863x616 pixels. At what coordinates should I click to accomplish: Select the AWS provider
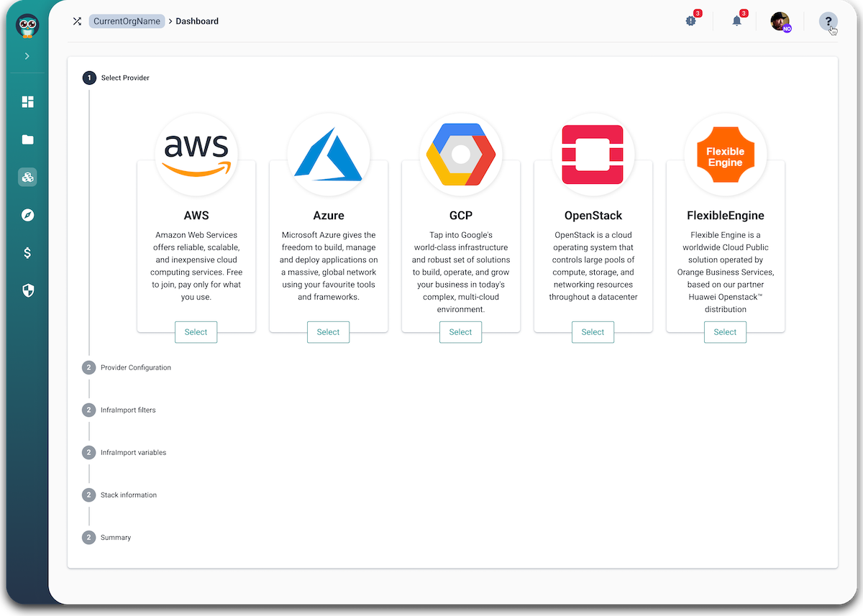click(196, 332)
